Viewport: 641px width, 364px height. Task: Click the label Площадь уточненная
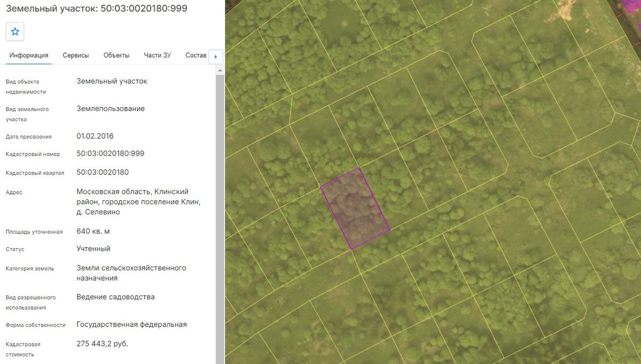(x=34, y=232)
